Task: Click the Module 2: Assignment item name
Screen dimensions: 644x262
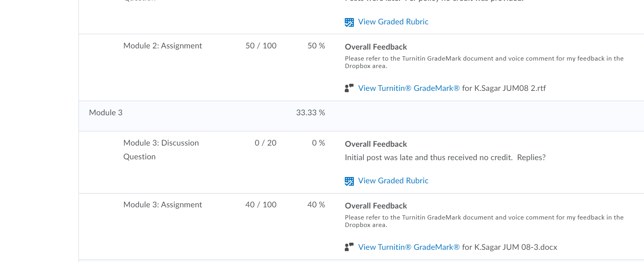Action: click(x=163, y=46)
